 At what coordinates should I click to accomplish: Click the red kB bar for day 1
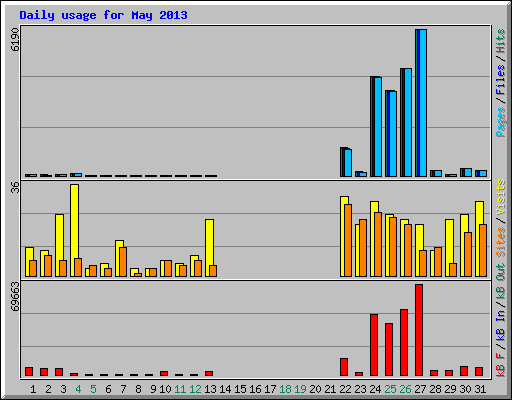point(29,372)
